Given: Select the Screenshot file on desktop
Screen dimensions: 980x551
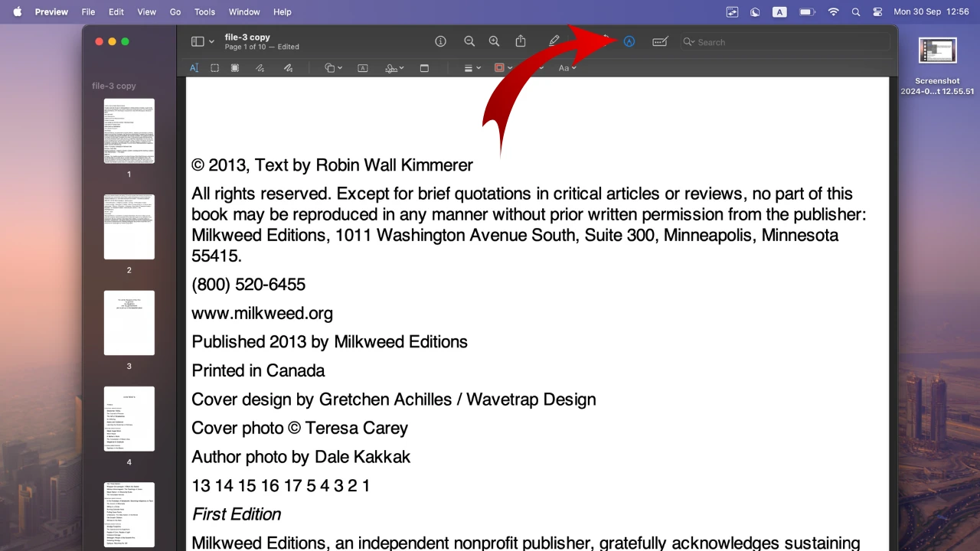Looking at the screenshot, I should pos(937,67).
